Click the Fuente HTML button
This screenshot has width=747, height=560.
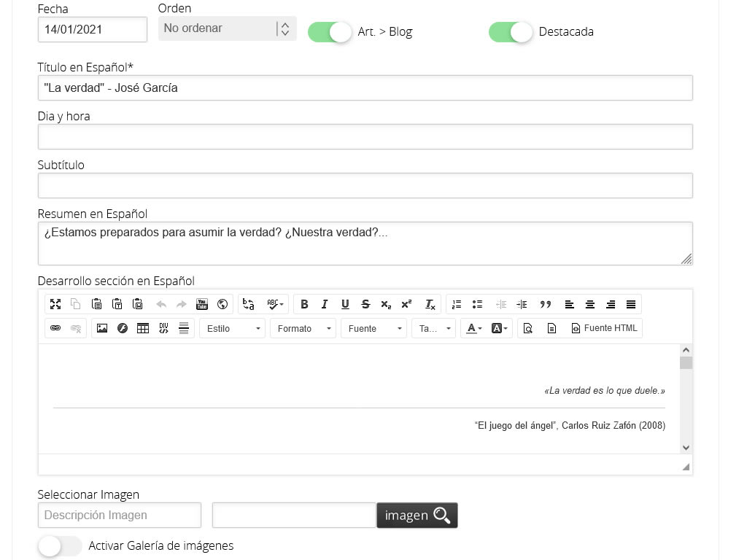[604, 329]
